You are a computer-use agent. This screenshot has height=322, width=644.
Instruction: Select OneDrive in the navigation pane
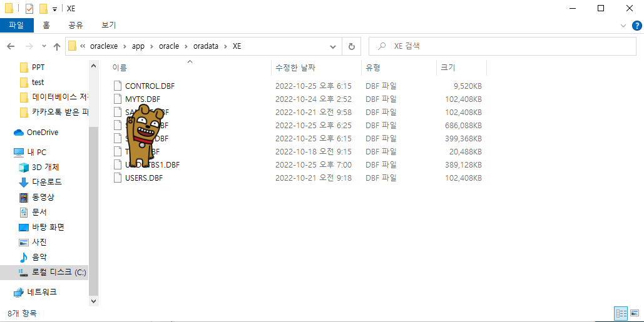click(x=43, y=133)
